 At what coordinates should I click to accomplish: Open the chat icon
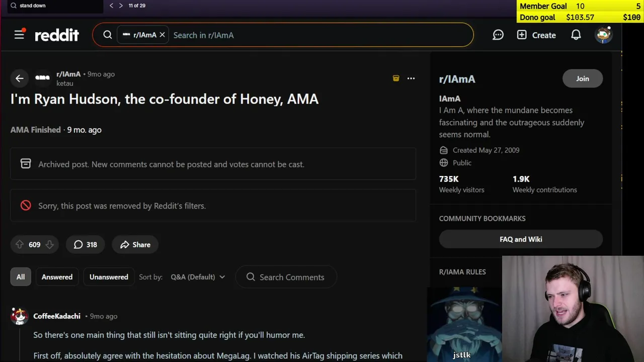pyautogui.click(x=498, y=35)
